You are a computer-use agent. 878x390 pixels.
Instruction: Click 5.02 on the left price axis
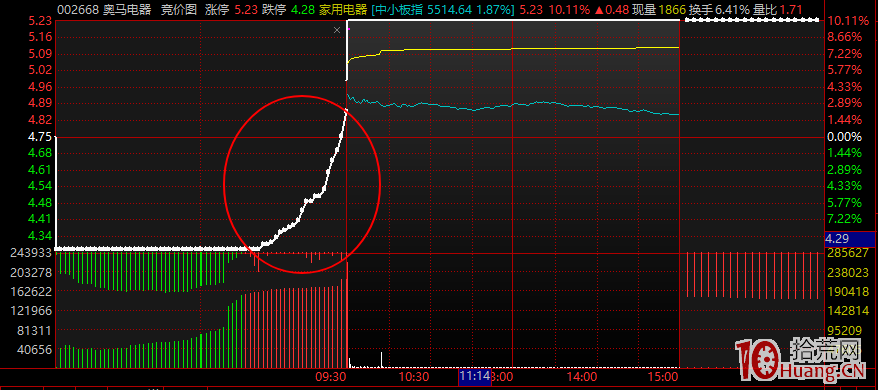(x=40, y=70)
